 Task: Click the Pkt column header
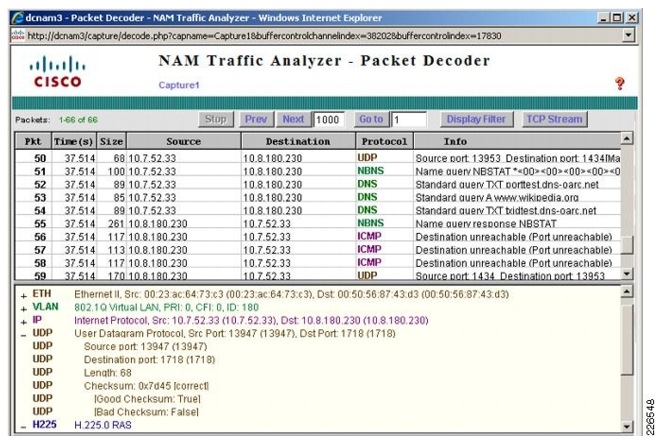point(33,141)
